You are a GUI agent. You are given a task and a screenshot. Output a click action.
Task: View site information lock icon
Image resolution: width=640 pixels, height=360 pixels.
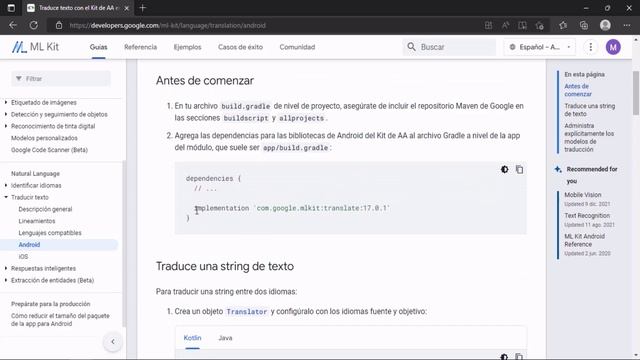click(x=59, y=25)
